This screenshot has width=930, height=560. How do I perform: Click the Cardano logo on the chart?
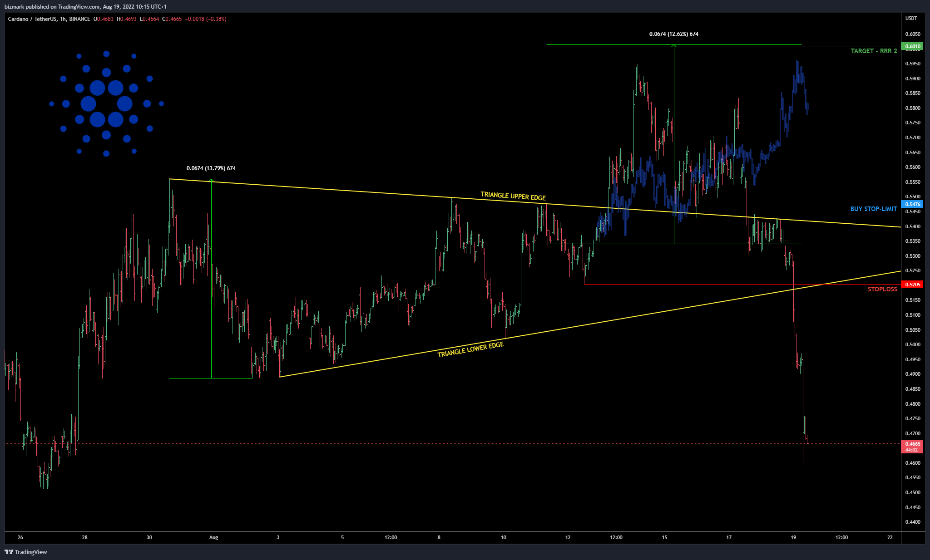106,103
